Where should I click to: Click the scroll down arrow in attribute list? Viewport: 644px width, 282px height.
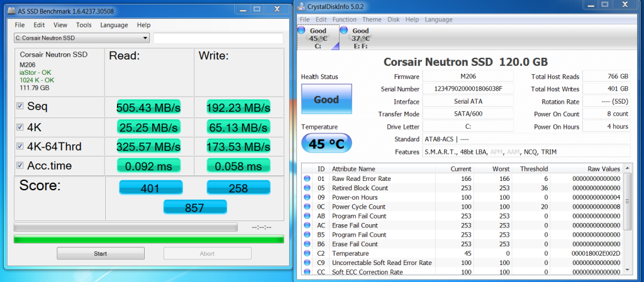coord(627,269)
